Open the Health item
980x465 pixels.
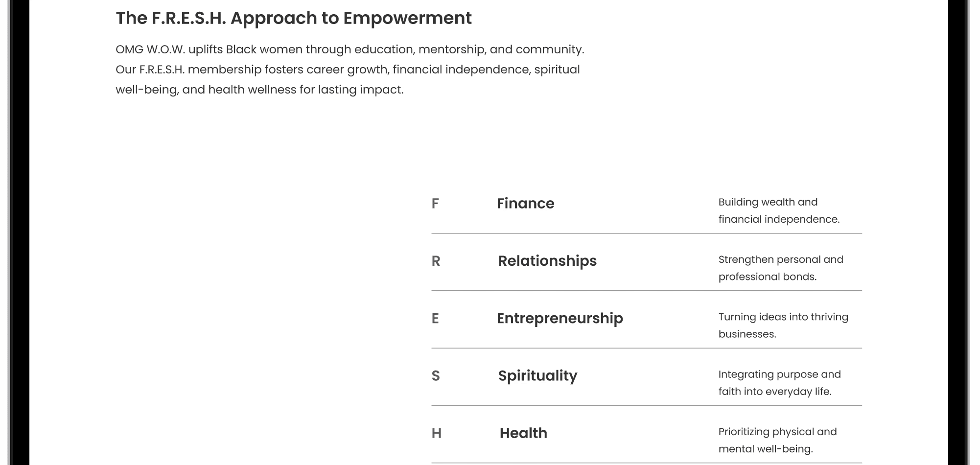[x=523, y=433]
